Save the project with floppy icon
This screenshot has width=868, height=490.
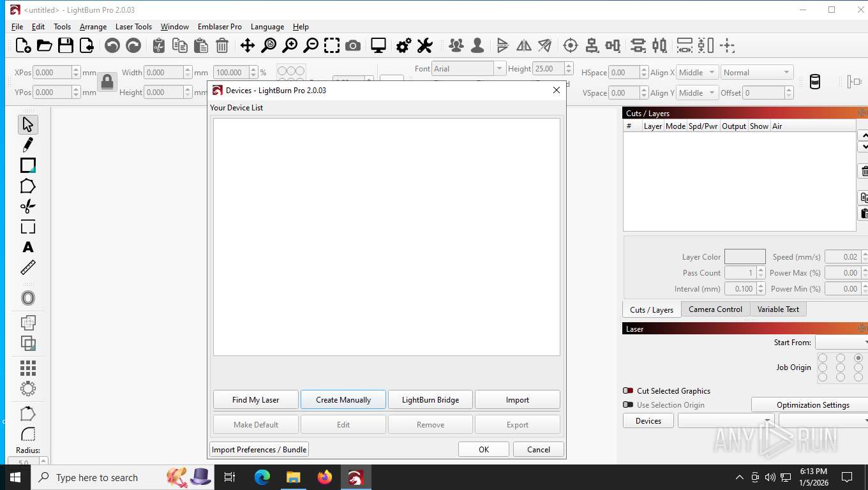(65, 45)
